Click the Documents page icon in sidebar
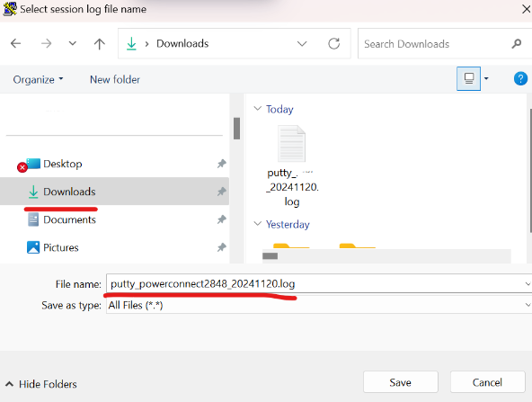This screenshot has height=402, width=532. (33, 219)
